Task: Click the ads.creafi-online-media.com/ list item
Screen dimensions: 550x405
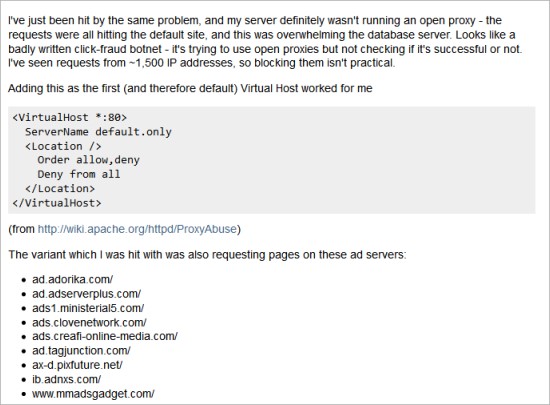Action: pyautogui.click(x=105, y=336)
